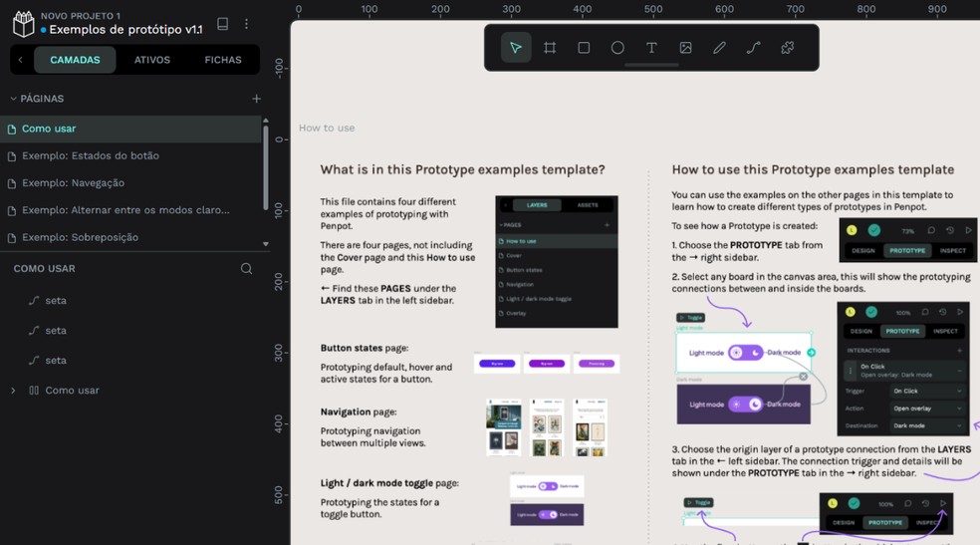Screen dimensions: 980x545
Task: Select the Move tool in toolbar
Action: 516,48
